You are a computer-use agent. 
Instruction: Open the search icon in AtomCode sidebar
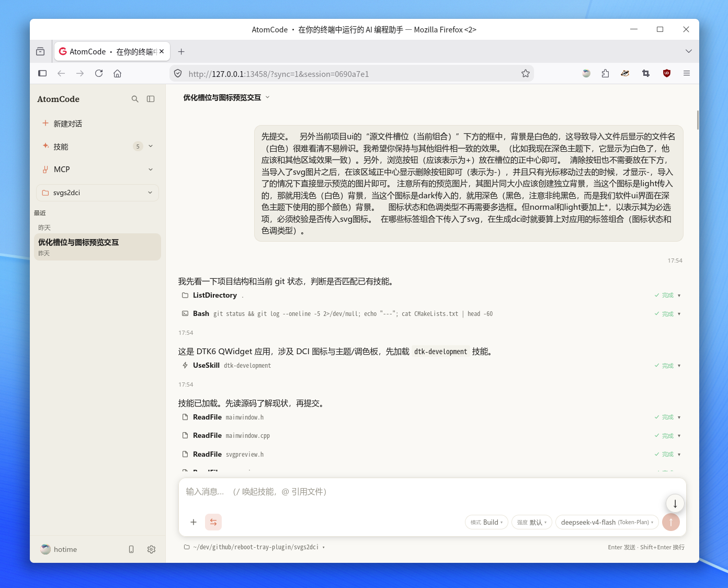[x=135, y=99]
